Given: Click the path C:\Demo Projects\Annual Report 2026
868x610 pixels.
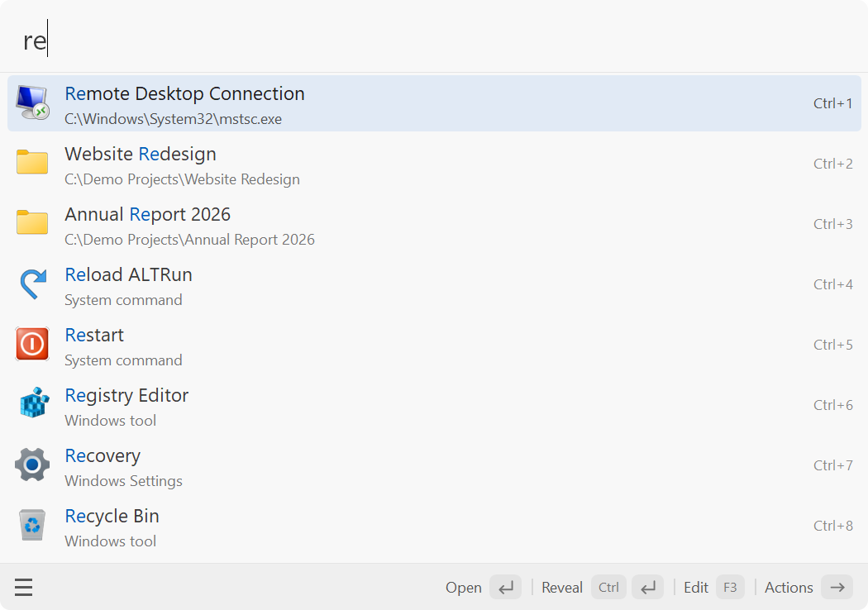Looking at the screenshot, I should [x=190, y=240].
